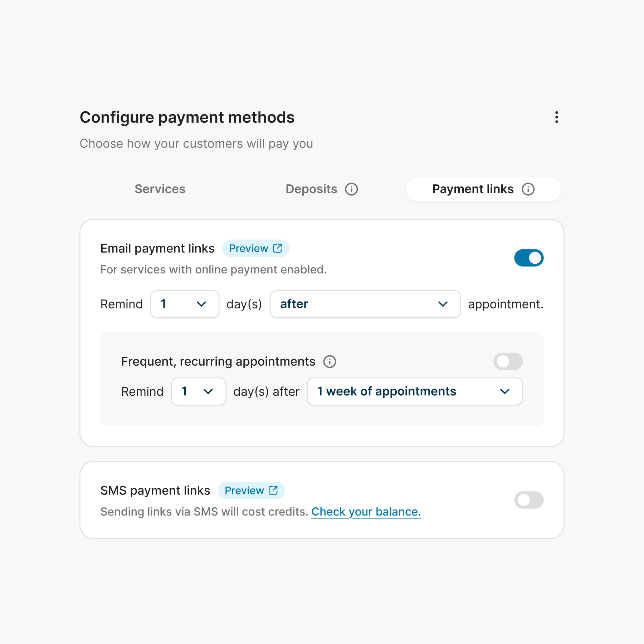Follow the Check your balance link
Viewport: 644px width, 644px height.
[366, 512]
